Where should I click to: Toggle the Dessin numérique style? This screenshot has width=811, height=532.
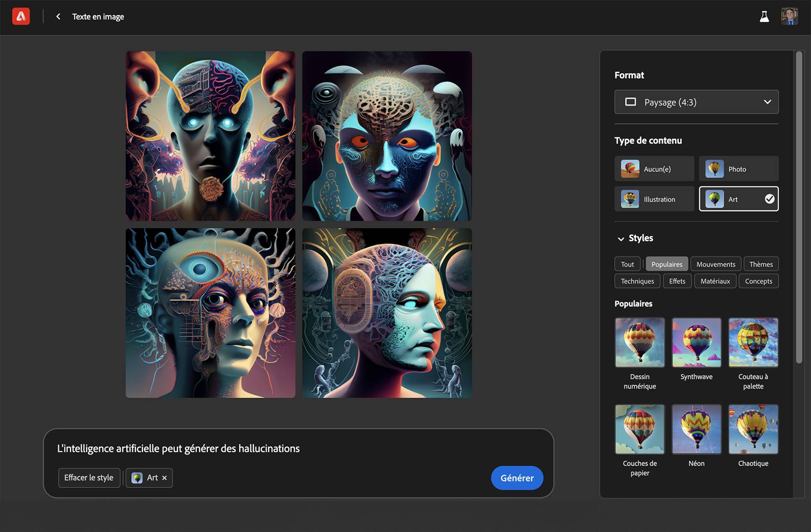coord(639,342)
